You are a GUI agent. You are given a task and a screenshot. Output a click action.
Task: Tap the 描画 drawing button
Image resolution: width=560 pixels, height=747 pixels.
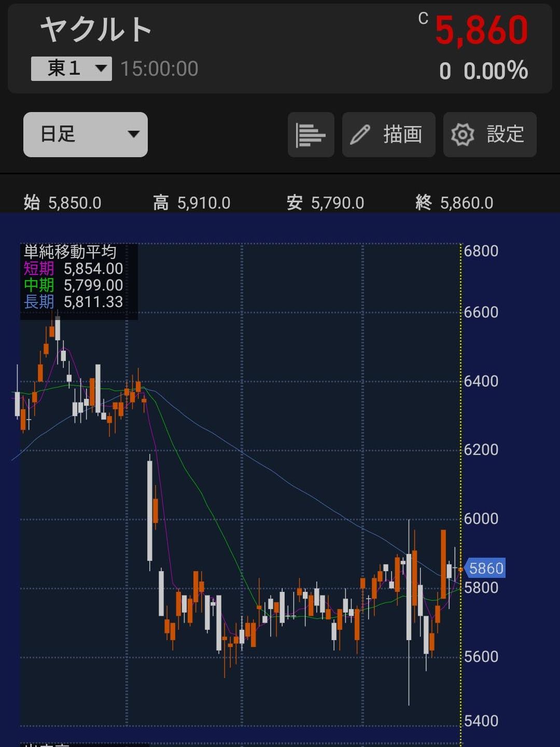[389, 134]
